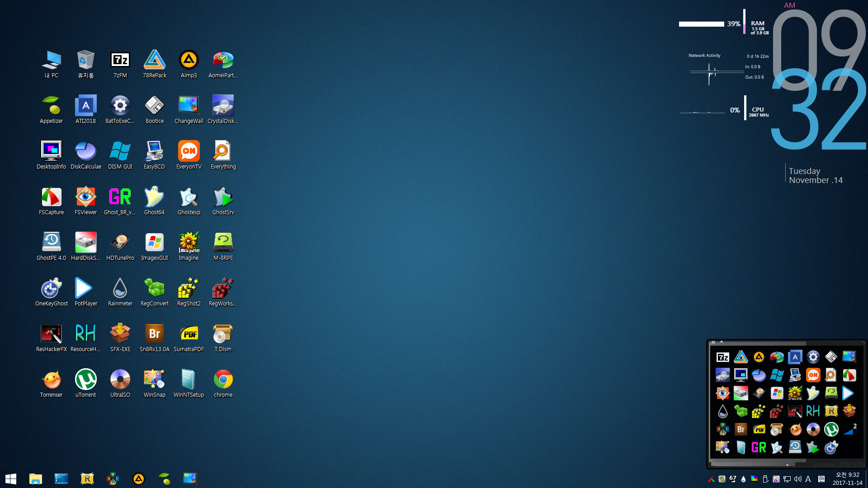Open AomeiPart... desktop icon
This screenshot has width=868, height=488.
pos(223,64)
